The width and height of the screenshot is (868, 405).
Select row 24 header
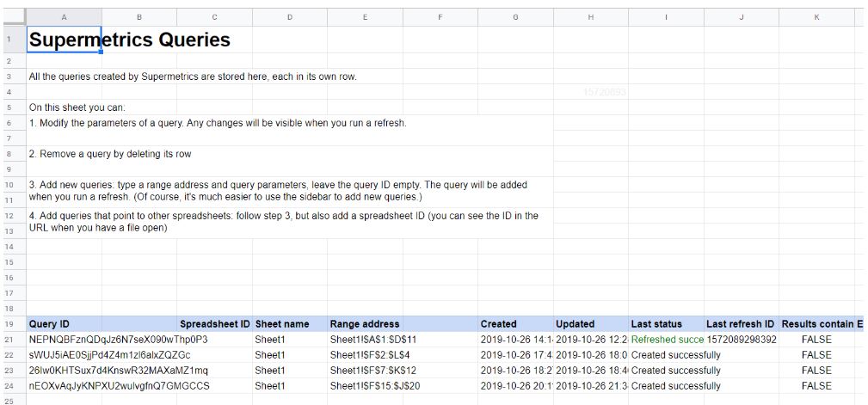click(x=15, y=385)
